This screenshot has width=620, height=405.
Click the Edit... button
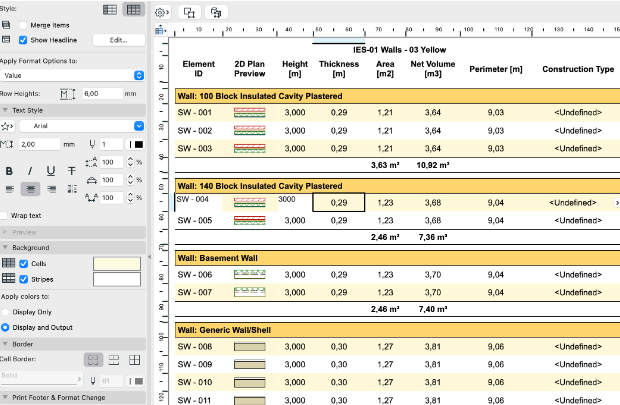tap(118, 40)
